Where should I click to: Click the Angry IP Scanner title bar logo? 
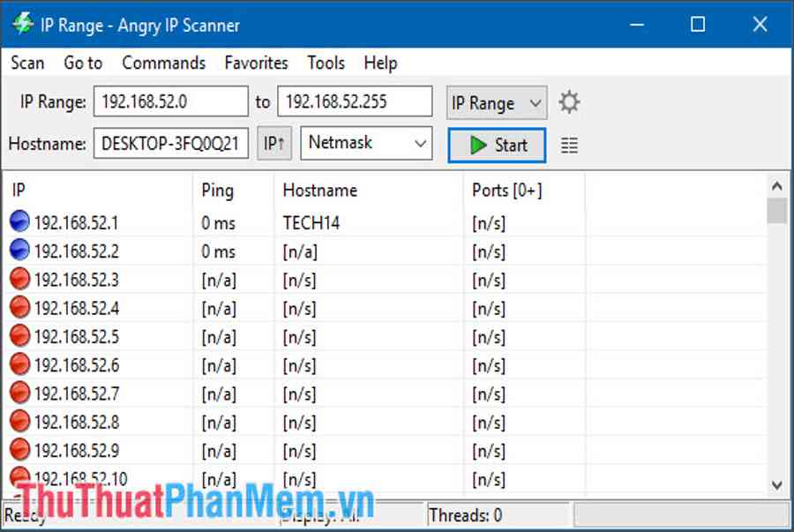pos(23,23)
